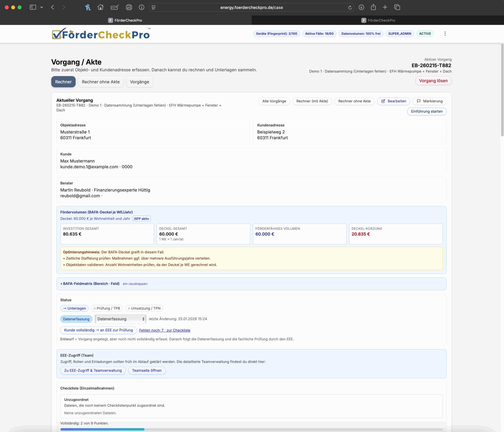Click the show tab overview icon
Screen dimensions: 504x432
397,7
